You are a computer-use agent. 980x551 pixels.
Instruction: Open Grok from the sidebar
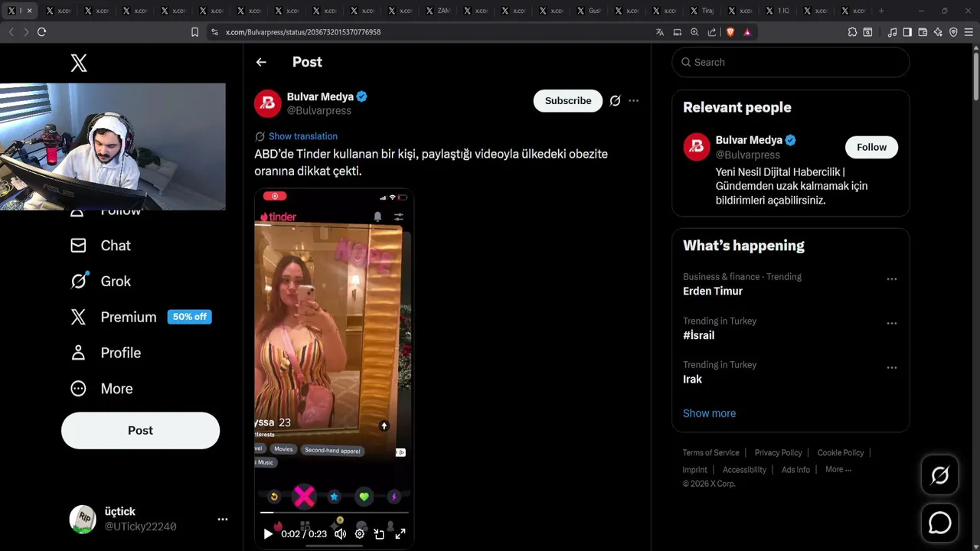pos(100,281)
